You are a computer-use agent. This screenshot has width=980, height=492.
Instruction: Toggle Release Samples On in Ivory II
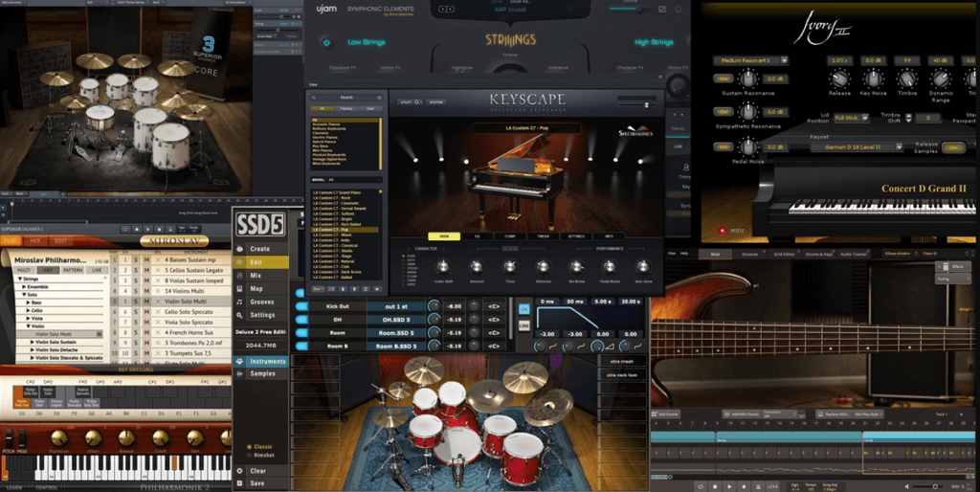(x=954, y=147)
